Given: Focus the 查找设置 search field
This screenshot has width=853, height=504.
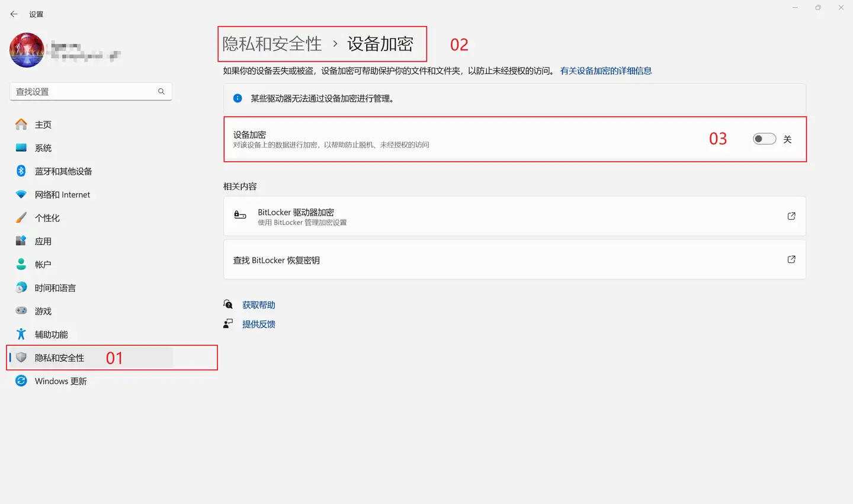Looking at the screenshot, I should 91,91.
